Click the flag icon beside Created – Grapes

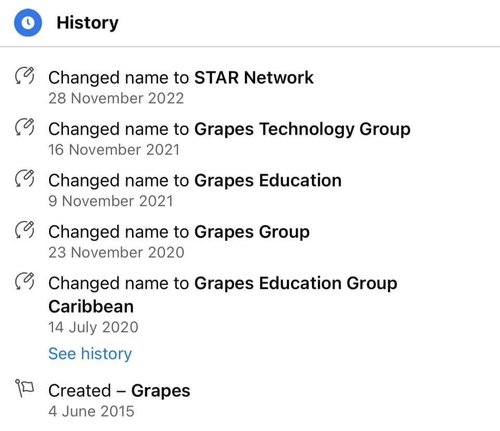click(x=25, y=389)
